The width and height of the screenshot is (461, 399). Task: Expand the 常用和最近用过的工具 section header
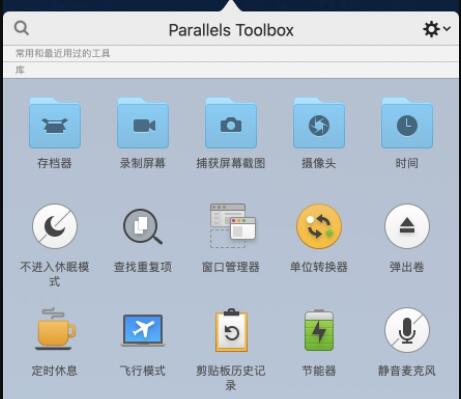coord(231,53)
